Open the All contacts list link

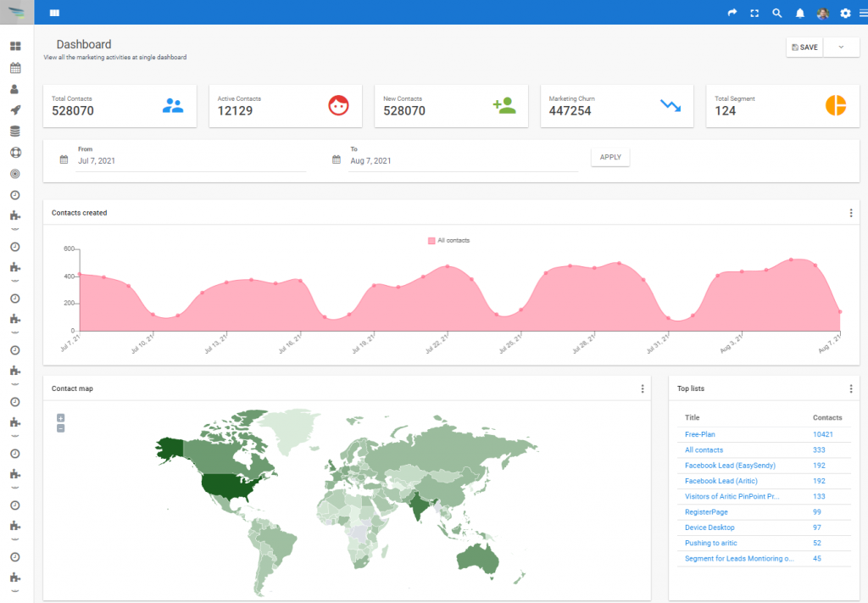pos(704,450)
